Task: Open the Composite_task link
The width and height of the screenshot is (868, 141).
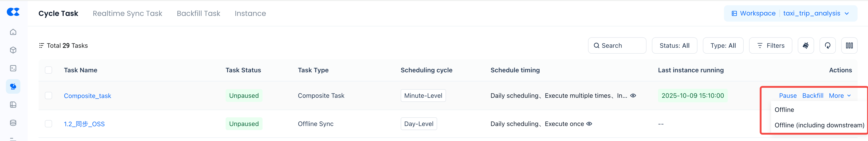Action: tap(87, 96)
